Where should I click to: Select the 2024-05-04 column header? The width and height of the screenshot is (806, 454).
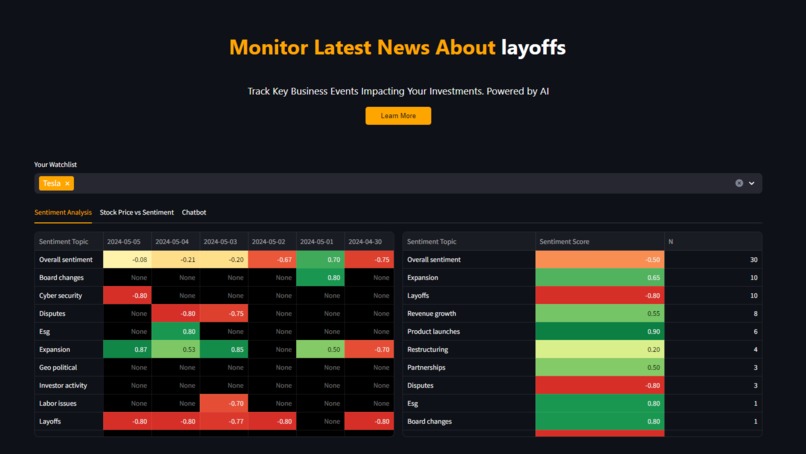coord(175,242)
